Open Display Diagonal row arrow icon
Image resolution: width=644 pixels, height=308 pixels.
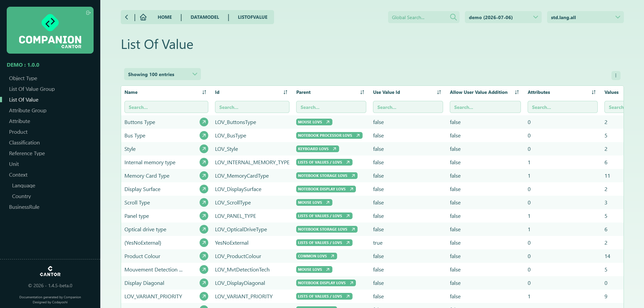coord(204,283)
